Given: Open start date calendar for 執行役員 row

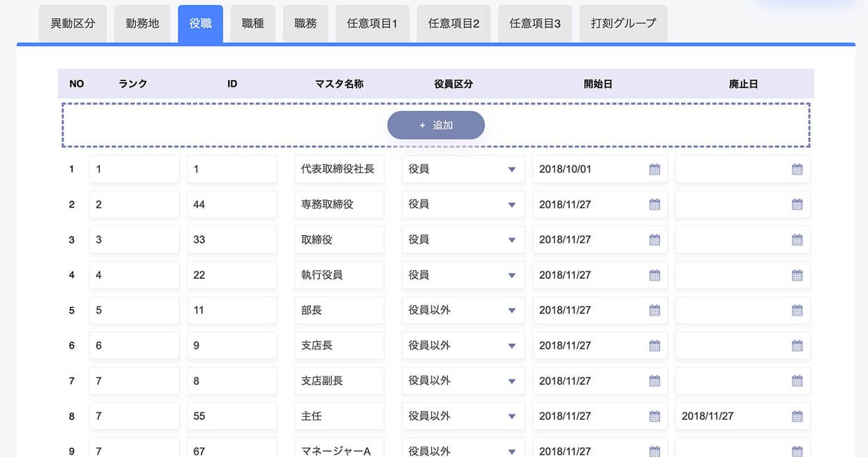Looking at the screenshot, I should (x=654, y=275).
